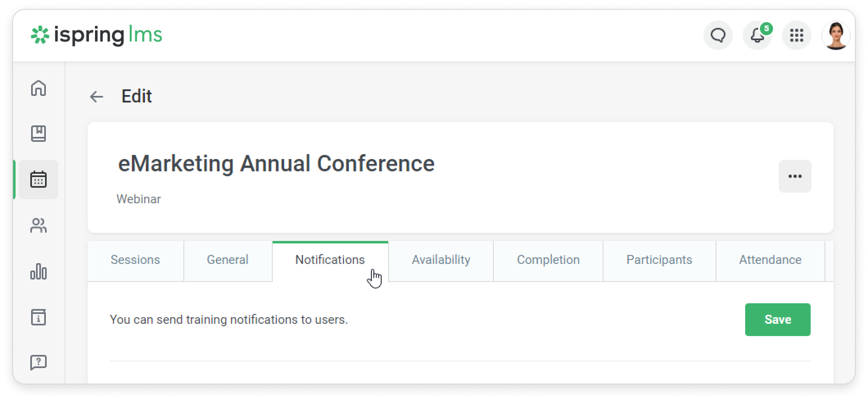Open the Availability tab
The image size is (868, 400).
click(441, 260)
